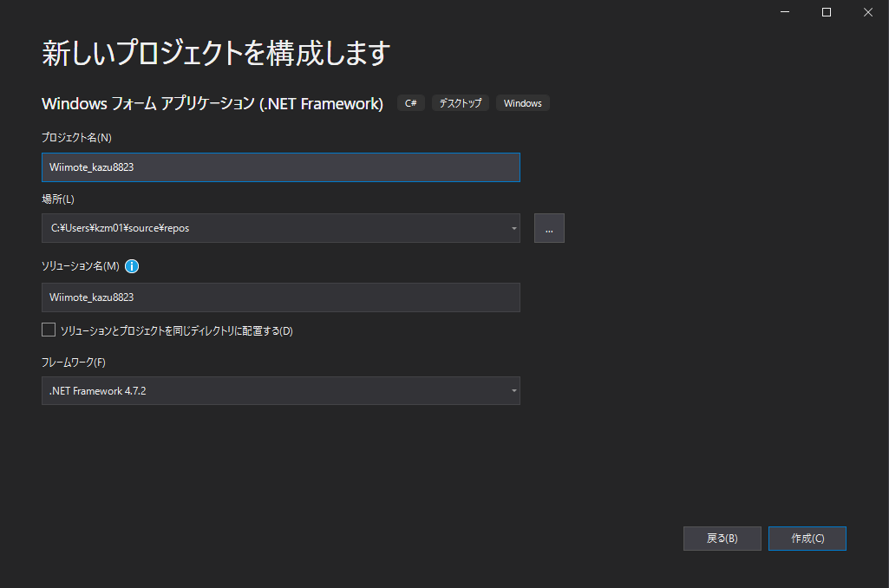This screenshot has width=889, height=588.
Task: Click the 場所(L) label
Action: point(56,199)
